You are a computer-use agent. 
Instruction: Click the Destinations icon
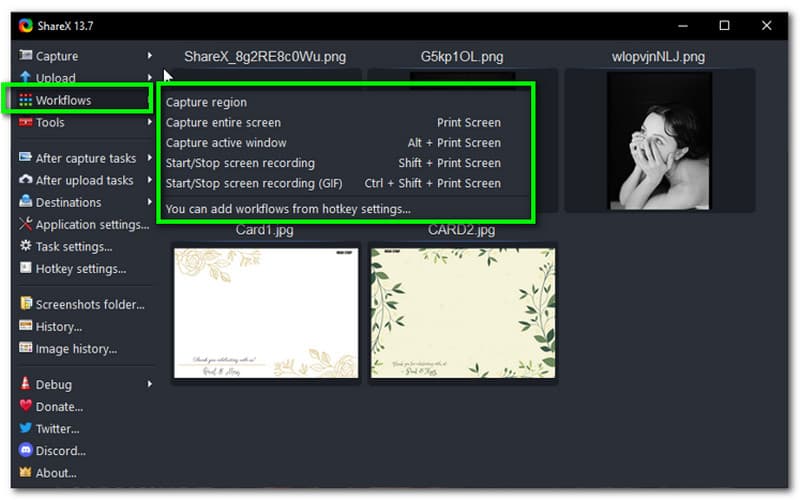pos(26,202)
